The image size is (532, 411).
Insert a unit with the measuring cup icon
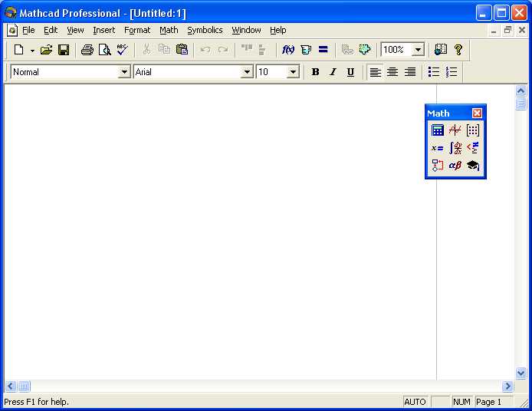[x=306, y=50]
